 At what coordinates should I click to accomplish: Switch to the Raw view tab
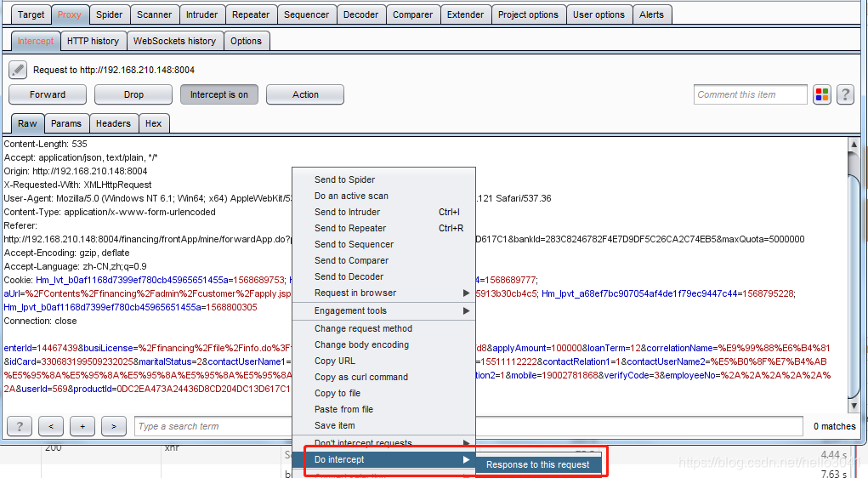(27, 123)
